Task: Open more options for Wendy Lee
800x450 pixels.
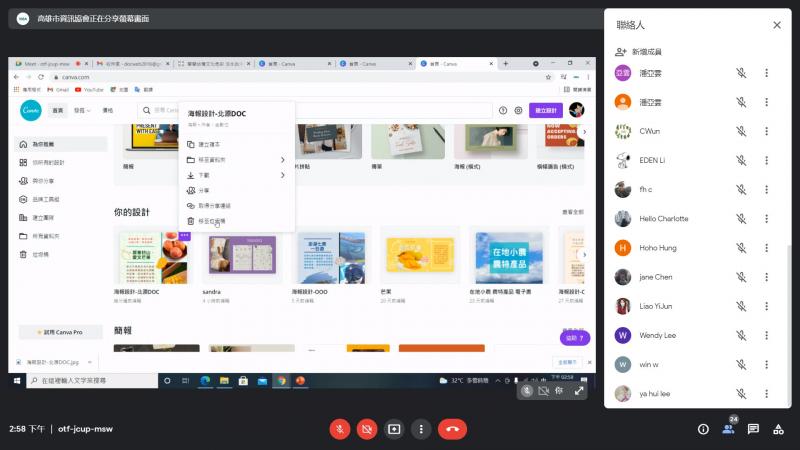Action: (766, 335)
